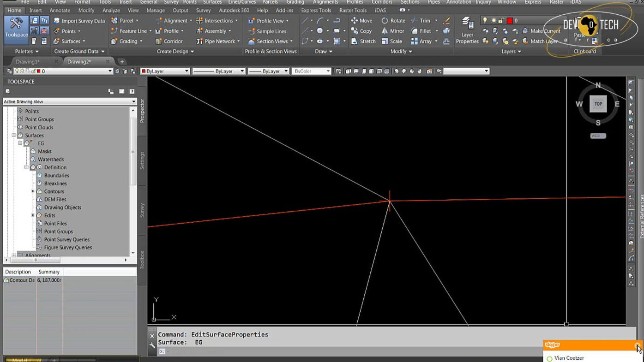This screenshot has height=362, width=644.
Task: Select the Circle draw tool
Action: [319, 31]
